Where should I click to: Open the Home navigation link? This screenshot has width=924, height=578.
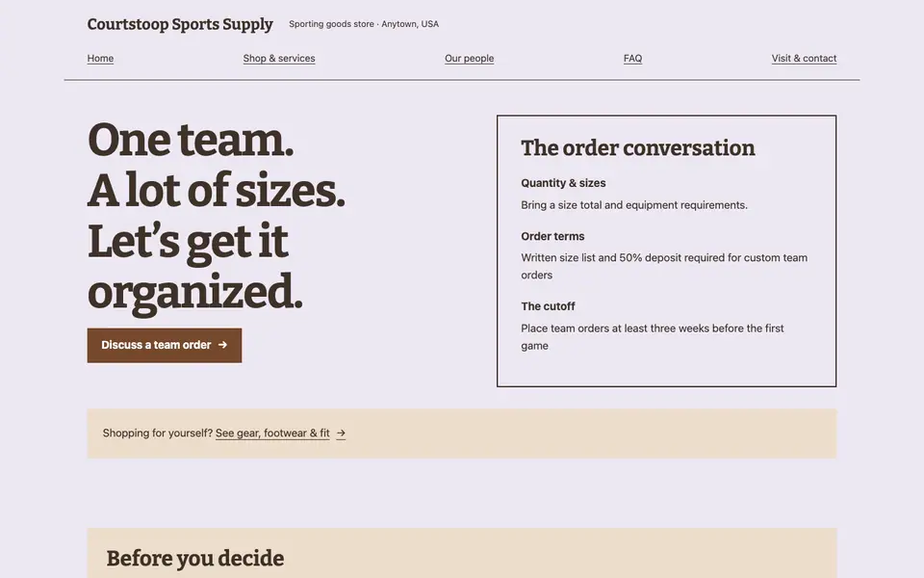tap(100, 59)
